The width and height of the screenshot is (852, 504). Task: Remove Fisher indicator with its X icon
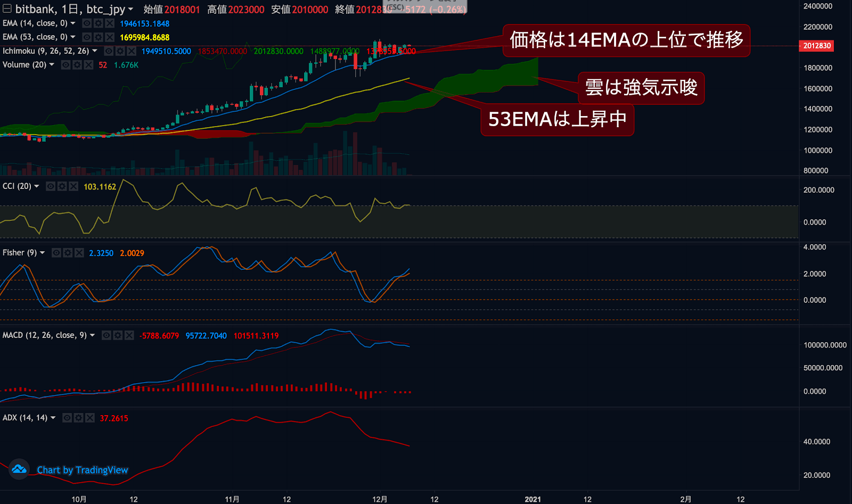tap(79, 253)
